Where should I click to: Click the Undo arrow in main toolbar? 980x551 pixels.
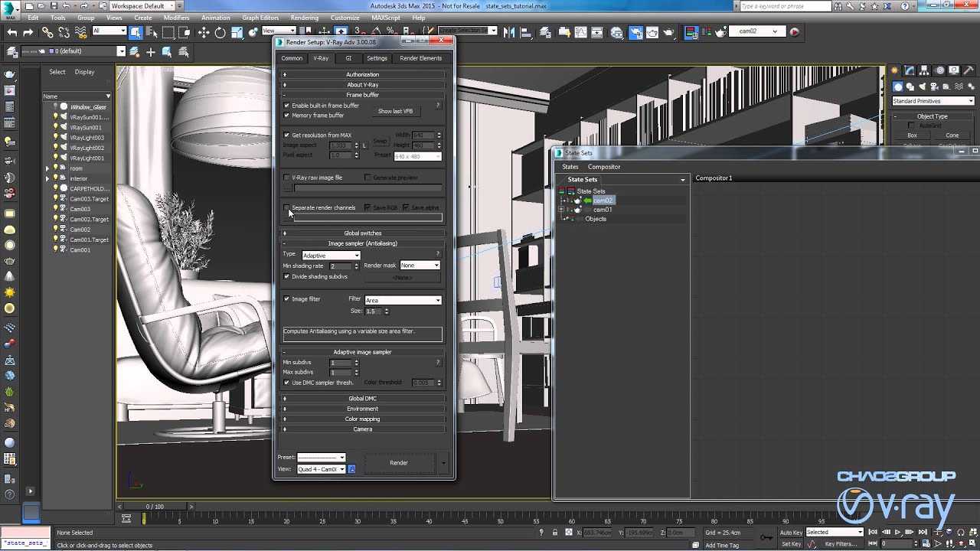11,32
